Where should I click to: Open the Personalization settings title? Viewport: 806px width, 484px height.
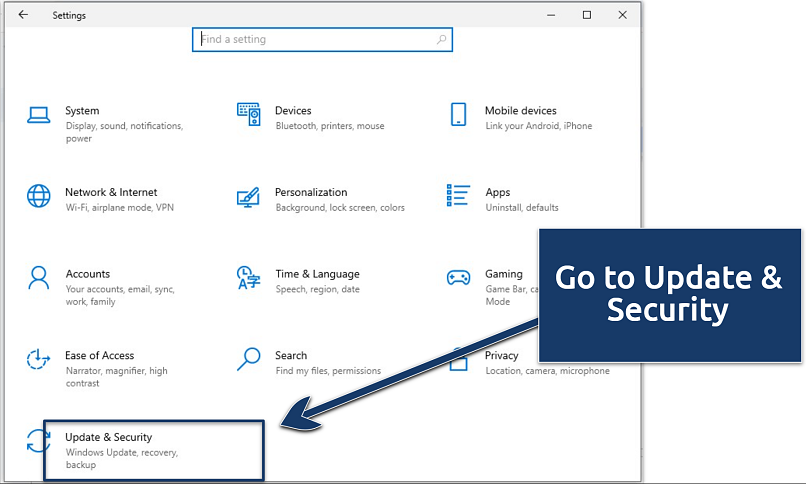[311, 192]
